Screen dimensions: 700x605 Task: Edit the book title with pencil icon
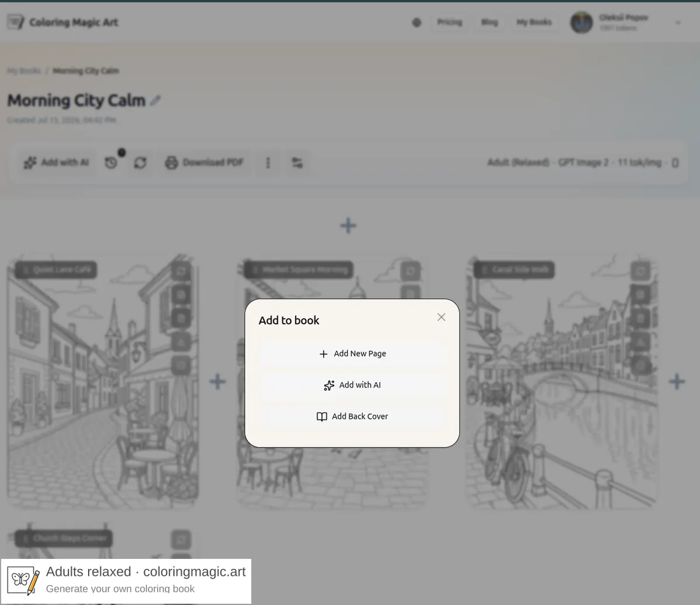[x=155, y=100]
